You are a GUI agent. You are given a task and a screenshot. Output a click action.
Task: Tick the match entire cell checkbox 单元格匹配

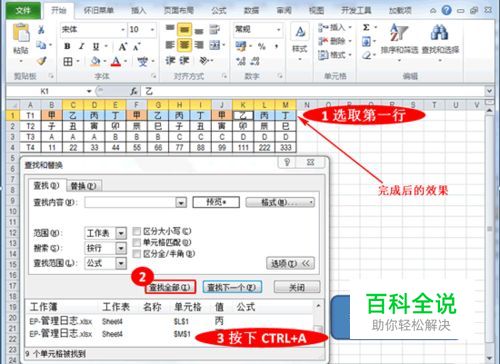click(137, 242)
